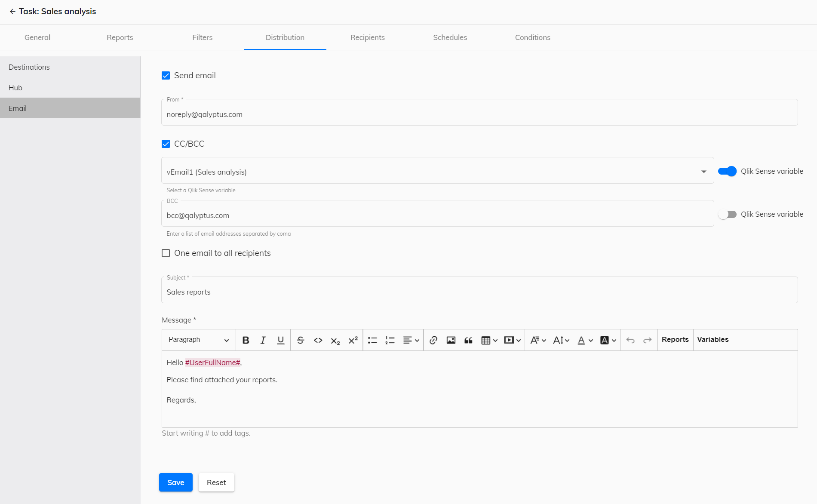Open the Paragraph style dropdown
Screen dimensions: 817x504
[198, 340]
